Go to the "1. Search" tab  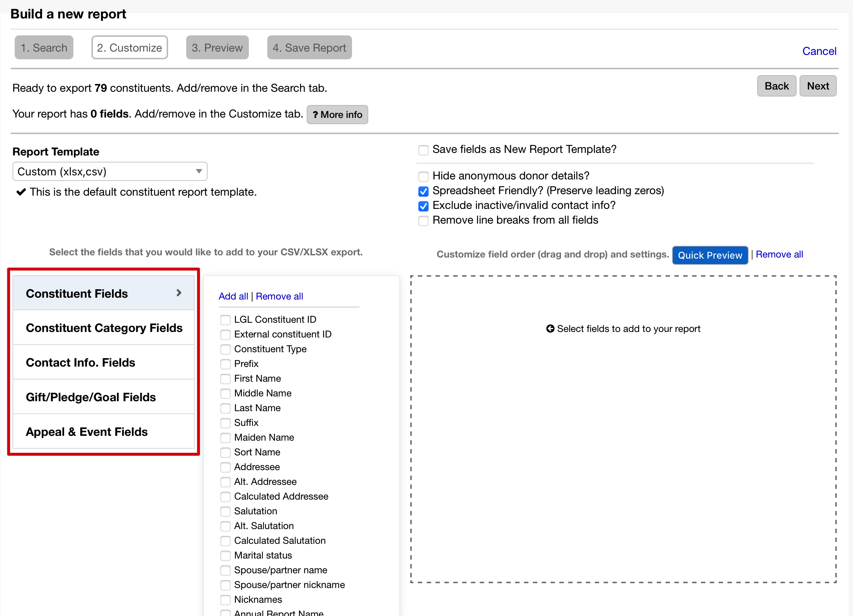[43, 48]
